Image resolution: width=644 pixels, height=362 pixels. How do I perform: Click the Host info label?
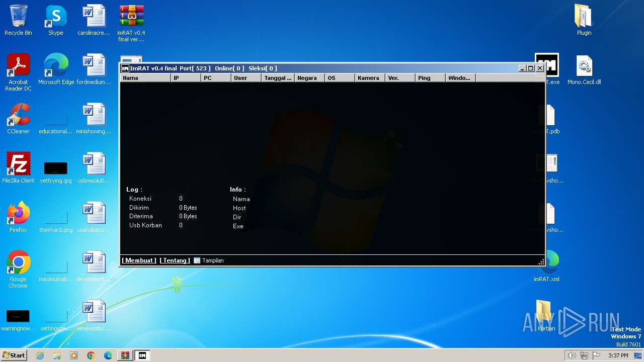pyautogui.click(x=239, y=208)
